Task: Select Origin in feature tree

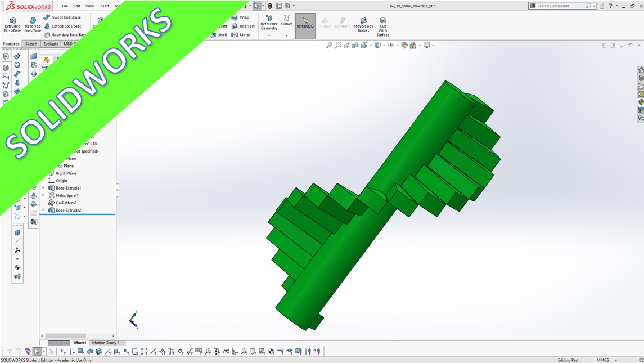Action: (x=57, y=181)
